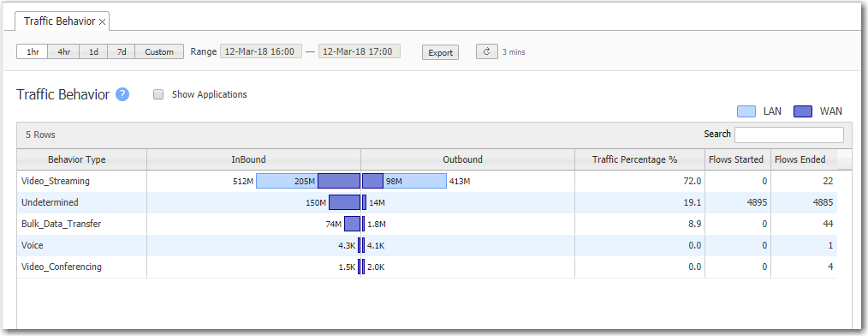This screenshot has height=336, width=868.
Task: Close the Traffic Behavior tab
Action: [x=102, y=21]
